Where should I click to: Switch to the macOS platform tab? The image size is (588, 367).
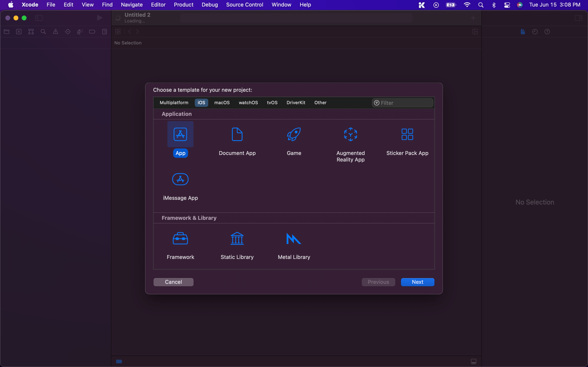click(x=222, y=103)
